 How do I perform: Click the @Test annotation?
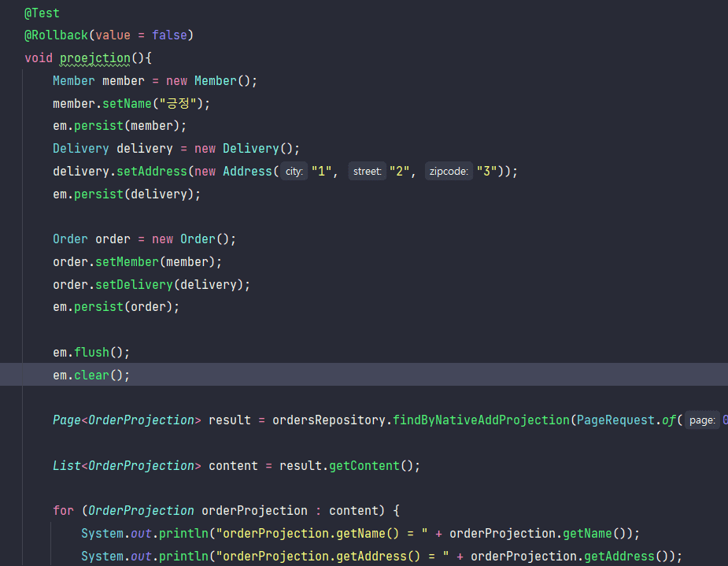(42, 13)
